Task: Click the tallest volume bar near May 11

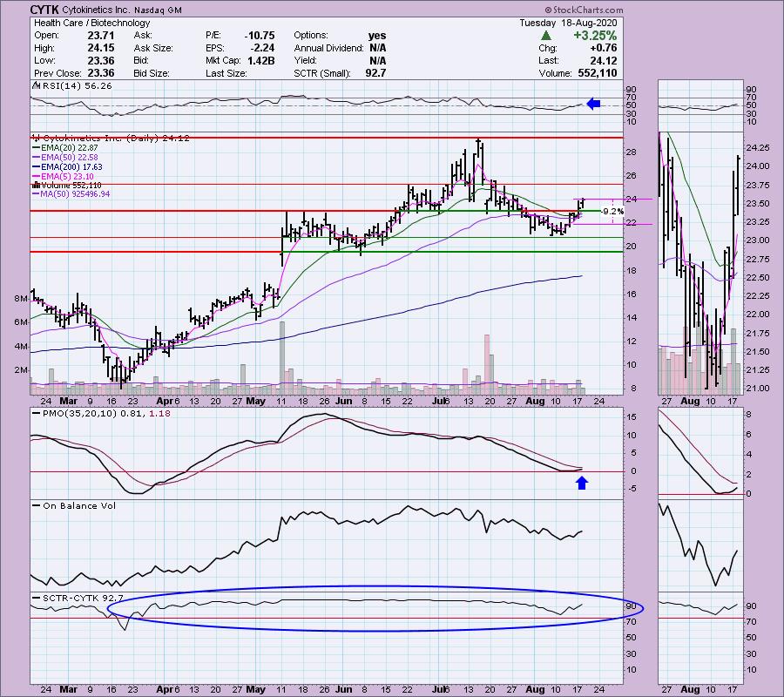Action: coord(282,358)
